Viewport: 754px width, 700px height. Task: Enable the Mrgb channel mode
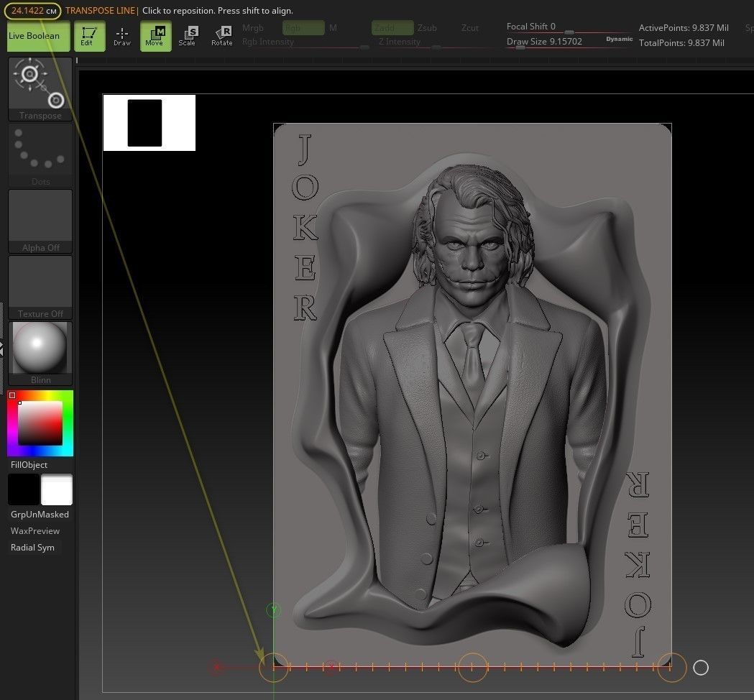click(x=253, y=28)
